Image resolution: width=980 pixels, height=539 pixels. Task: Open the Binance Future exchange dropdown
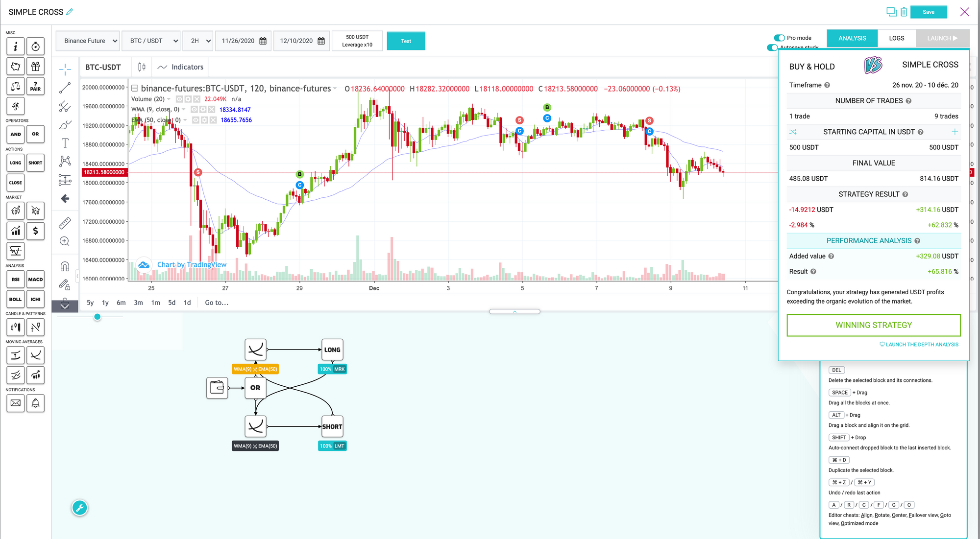point(87,41)
